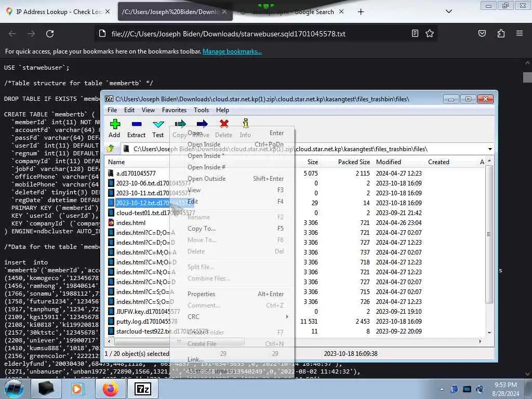
Task: Reload the Firefox page
Action: coord(50,34)
